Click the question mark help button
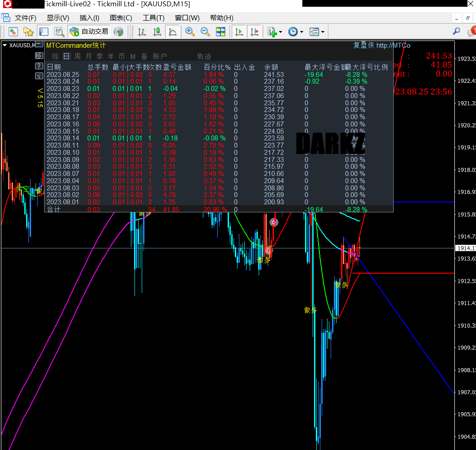The width and height of the screenshot is (476, 450). 39,66
